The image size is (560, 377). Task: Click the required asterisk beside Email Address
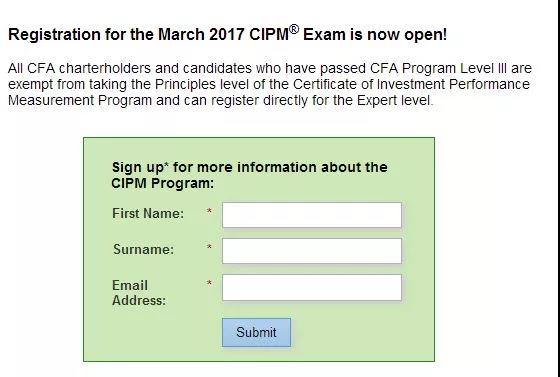209,283
